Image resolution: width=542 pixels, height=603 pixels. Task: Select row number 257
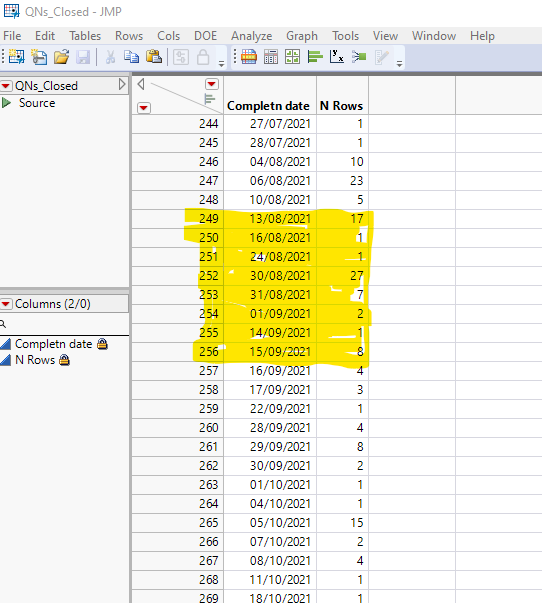(177, 371)
